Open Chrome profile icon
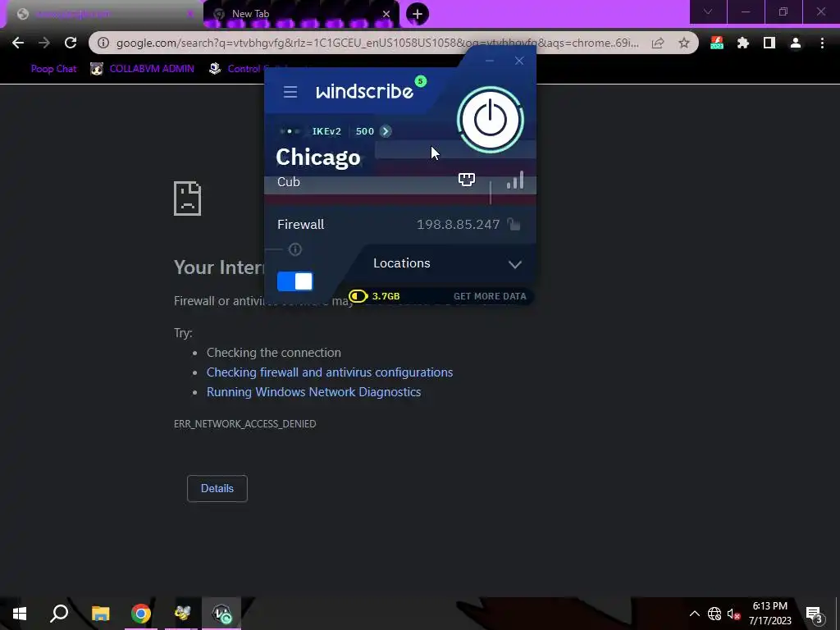Image resolution: width=840 pixels, height=630 pixels. 796,43
